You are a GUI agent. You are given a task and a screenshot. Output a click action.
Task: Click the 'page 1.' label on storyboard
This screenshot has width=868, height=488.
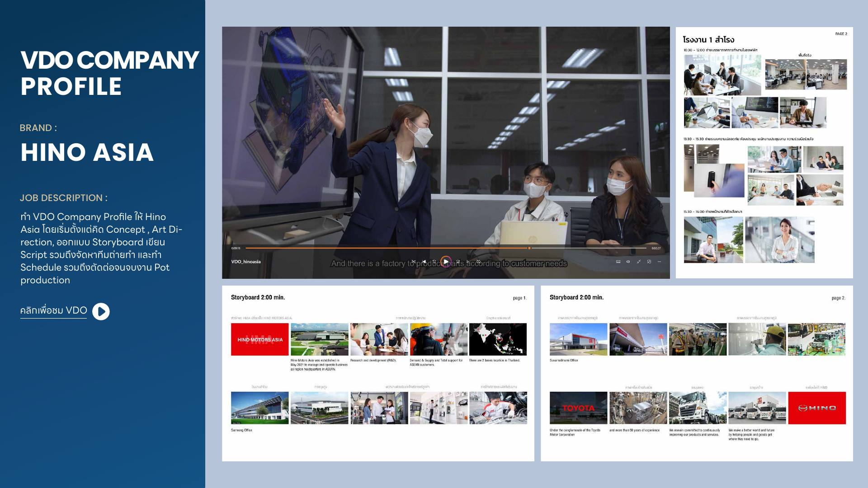pos(520,298)
